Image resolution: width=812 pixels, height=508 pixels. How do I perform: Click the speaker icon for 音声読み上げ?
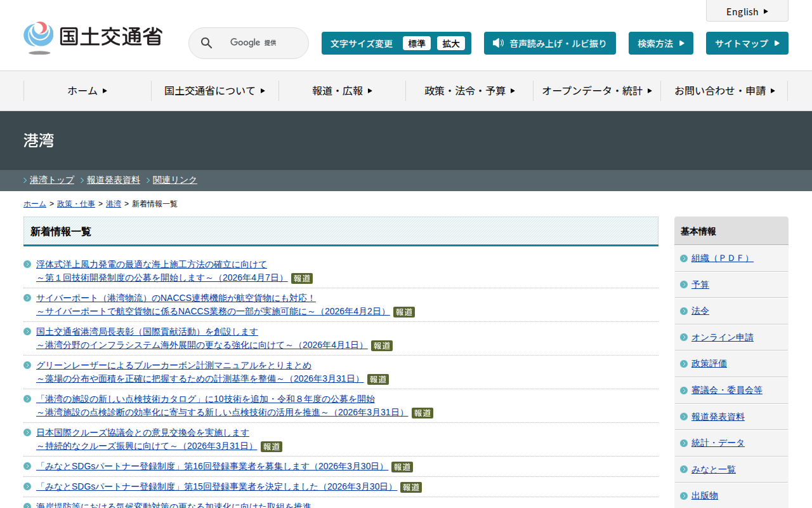[498, 43]
